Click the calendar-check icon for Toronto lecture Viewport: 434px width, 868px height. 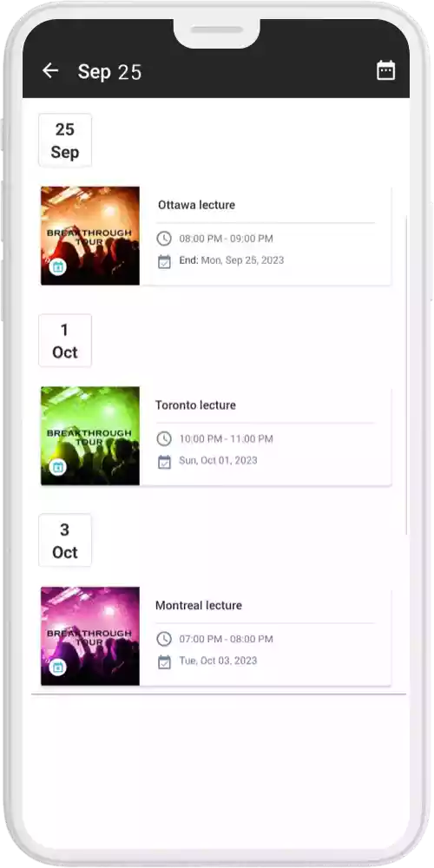coord(164,462)
